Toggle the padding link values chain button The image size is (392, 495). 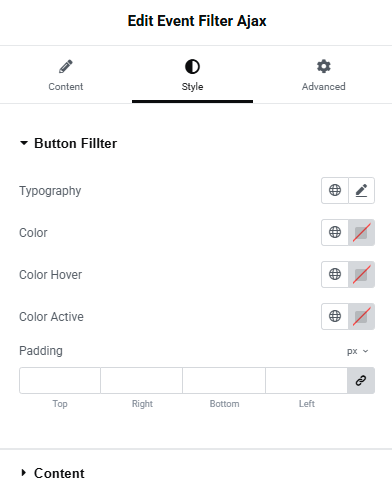click(x=361, y=380)
